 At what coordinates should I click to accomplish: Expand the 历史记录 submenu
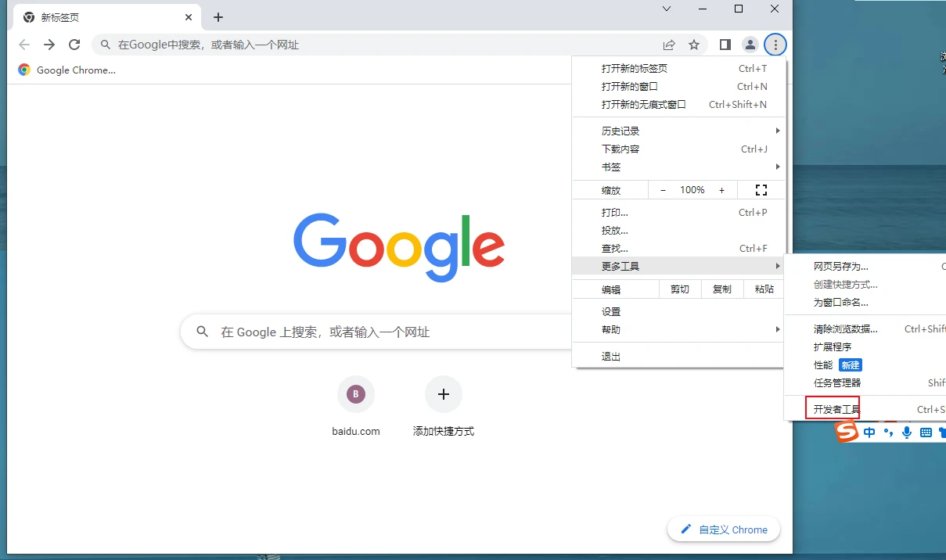(x=678, y=131)
